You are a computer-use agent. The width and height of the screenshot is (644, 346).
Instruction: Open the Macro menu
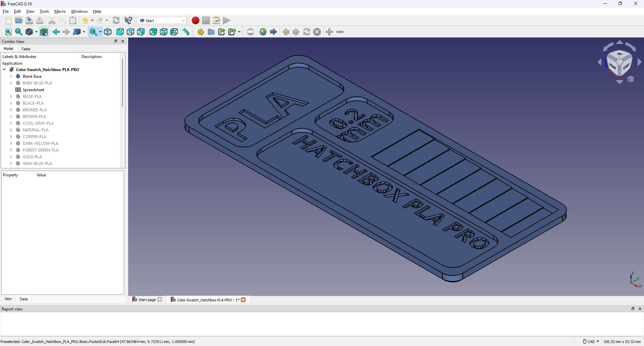click(x=60, y=11)
